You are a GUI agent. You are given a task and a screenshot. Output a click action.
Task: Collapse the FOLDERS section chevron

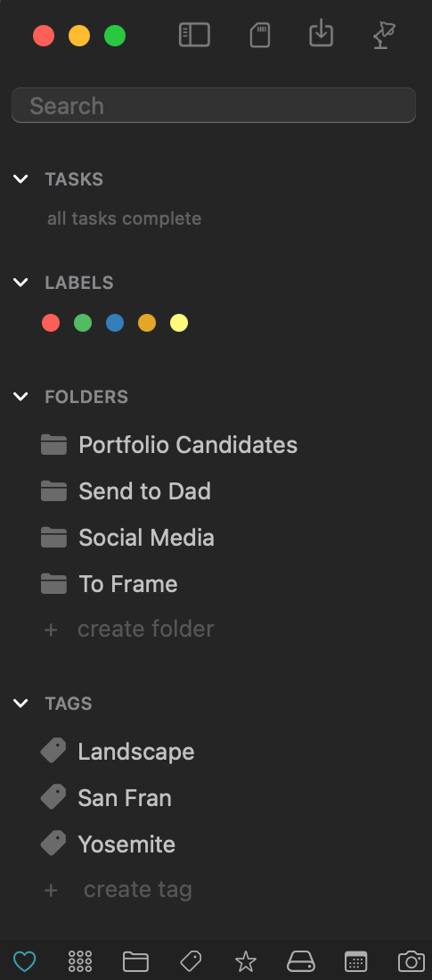click(20, 397)
